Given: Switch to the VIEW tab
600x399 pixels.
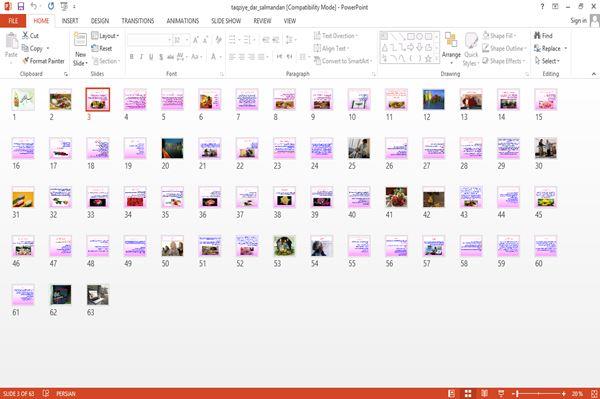Looking at the screenshot, I should coord(290,21).
